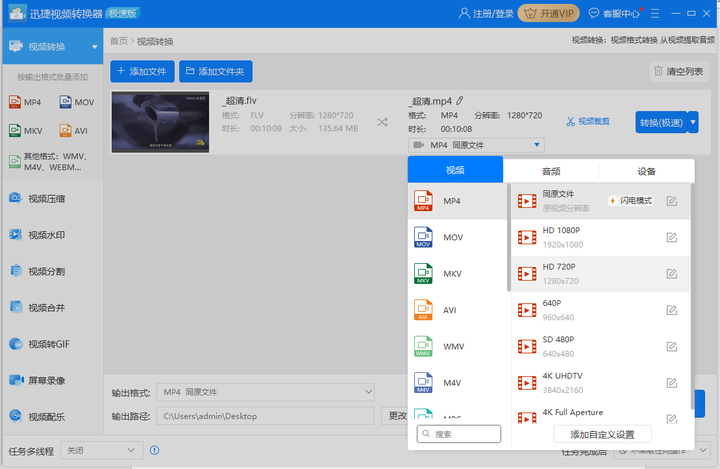Click the 添加文件夹 button

pos(215,71)
